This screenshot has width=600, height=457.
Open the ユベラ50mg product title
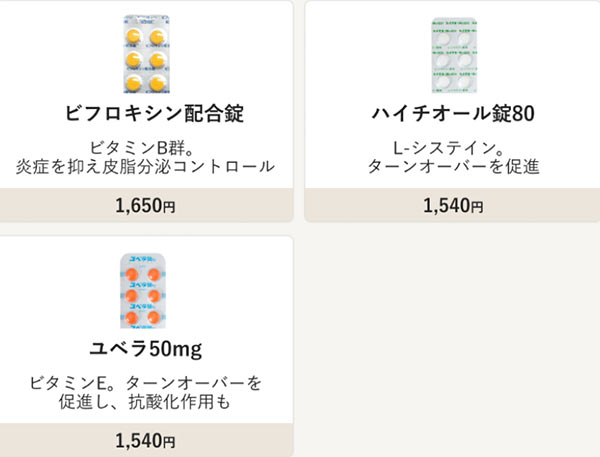click(x=145, y=349)
